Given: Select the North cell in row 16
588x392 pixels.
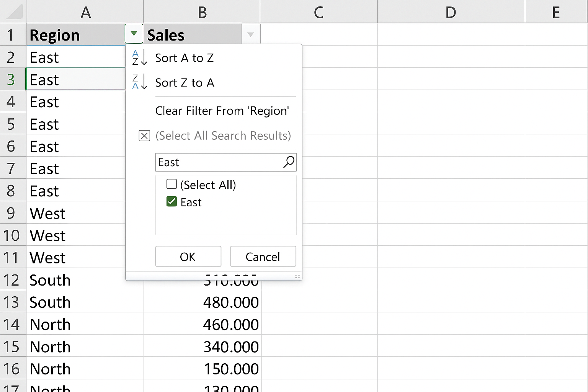Looking at the screenshot, I should point(85,369).
